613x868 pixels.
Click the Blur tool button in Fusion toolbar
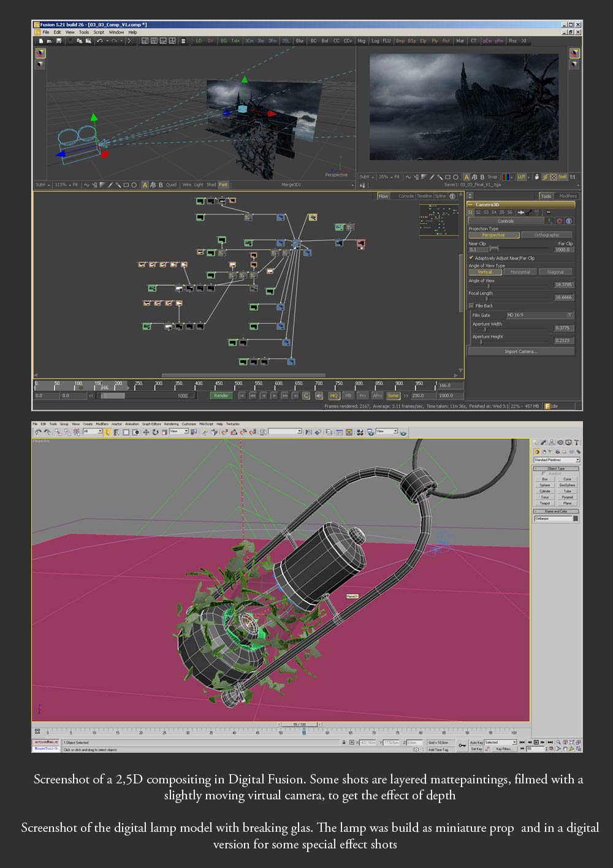tap(300, 41)
